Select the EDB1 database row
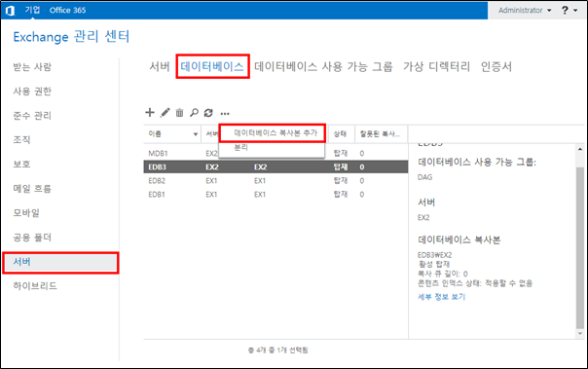This screenshot has width=588, height=369. [276, 195]
